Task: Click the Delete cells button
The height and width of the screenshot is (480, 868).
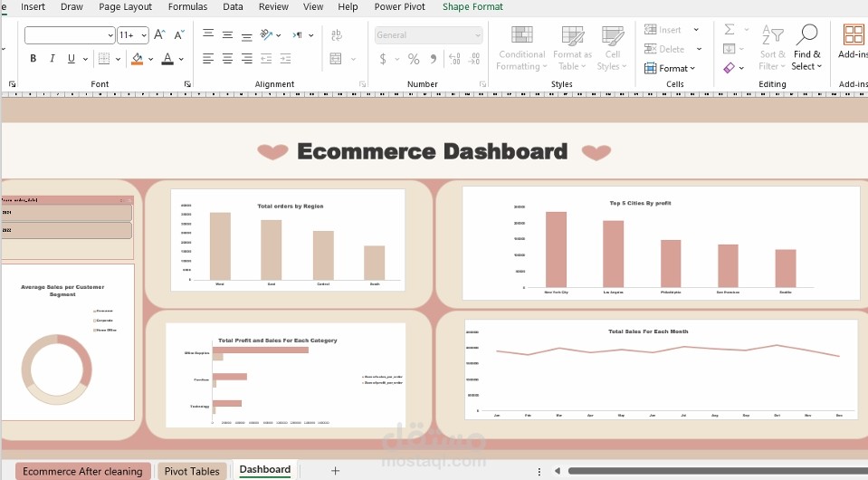Action: [x=664, y=49]
